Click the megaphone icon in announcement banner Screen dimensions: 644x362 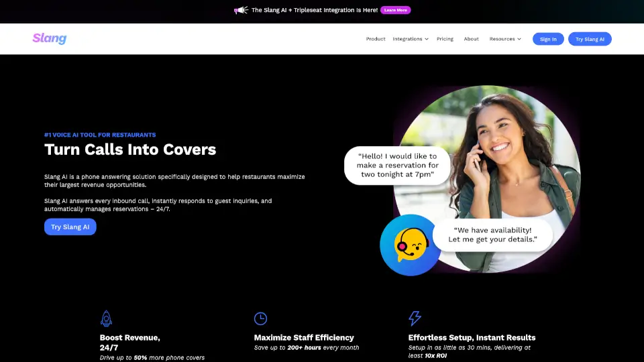coord(240,10)
